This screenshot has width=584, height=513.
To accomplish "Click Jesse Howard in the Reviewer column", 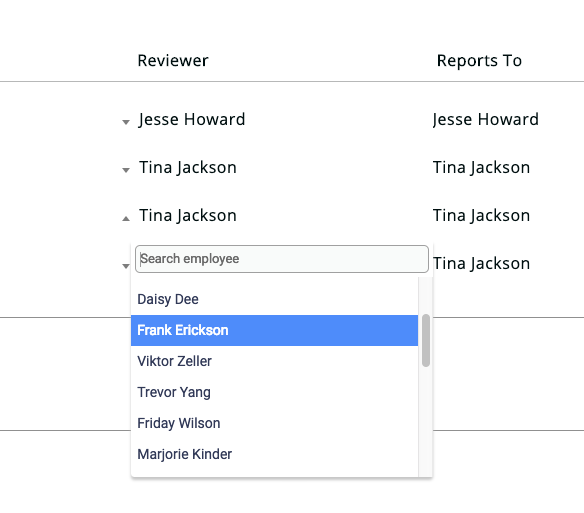I will tap(192, 120).
